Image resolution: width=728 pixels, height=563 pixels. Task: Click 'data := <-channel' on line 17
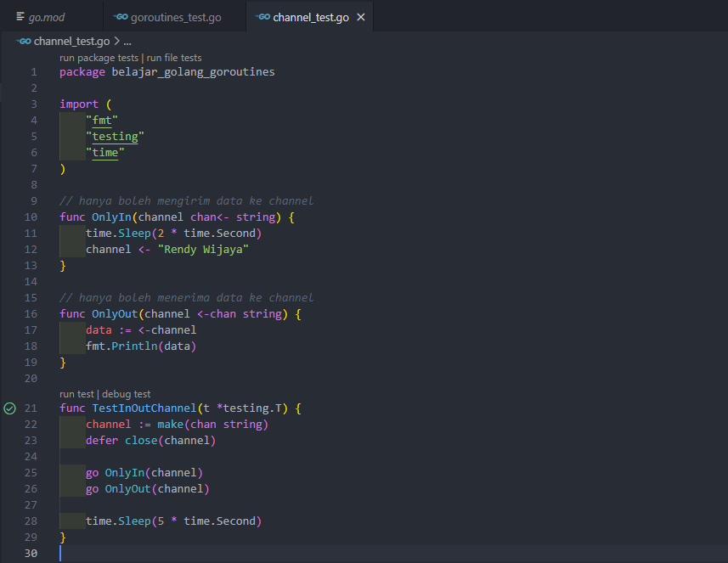(141, 330)
